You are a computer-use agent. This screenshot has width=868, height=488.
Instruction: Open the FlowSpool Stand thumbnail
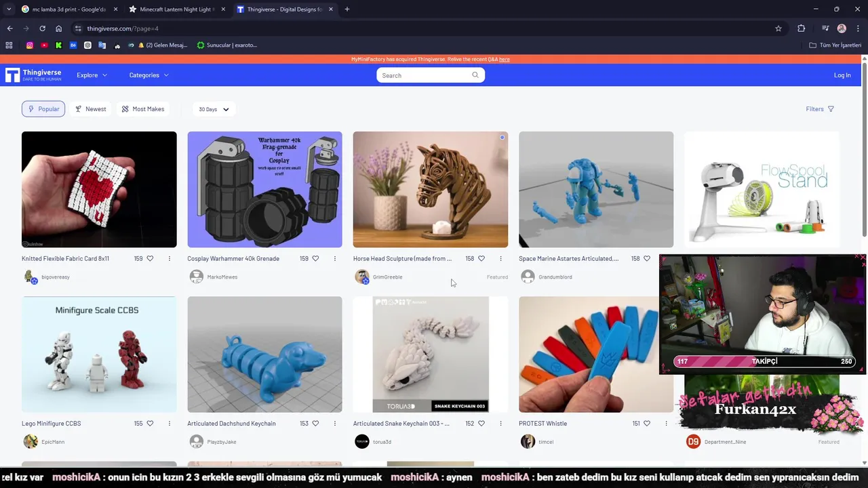[762, 190]
